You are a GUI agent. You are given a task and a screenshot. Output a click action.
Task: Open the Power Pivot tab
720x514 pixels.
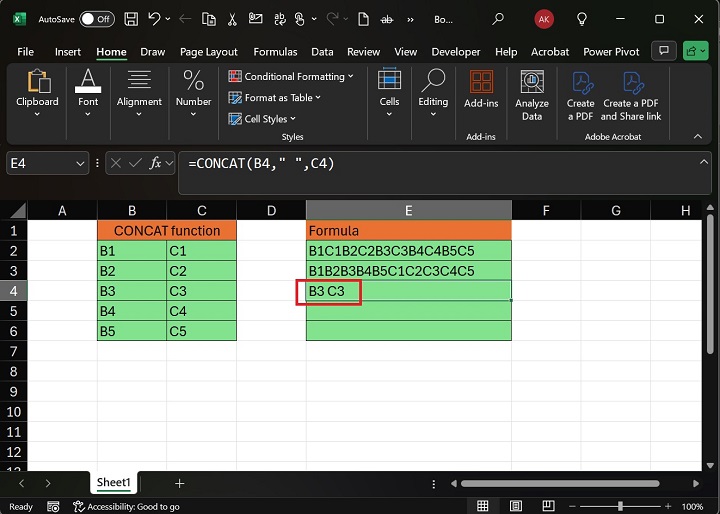tap(612, 52)
